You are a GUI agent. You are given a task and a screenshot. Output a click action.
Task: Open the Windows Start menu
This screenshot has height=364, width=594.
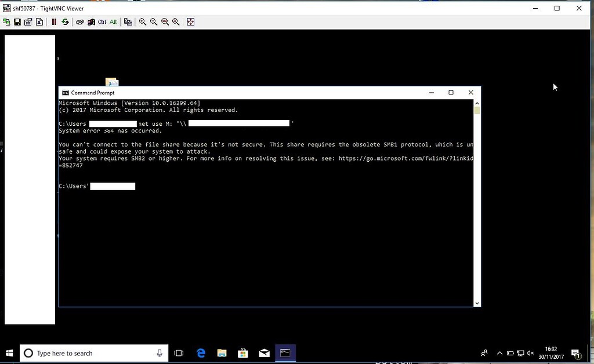tap(9, 353)
